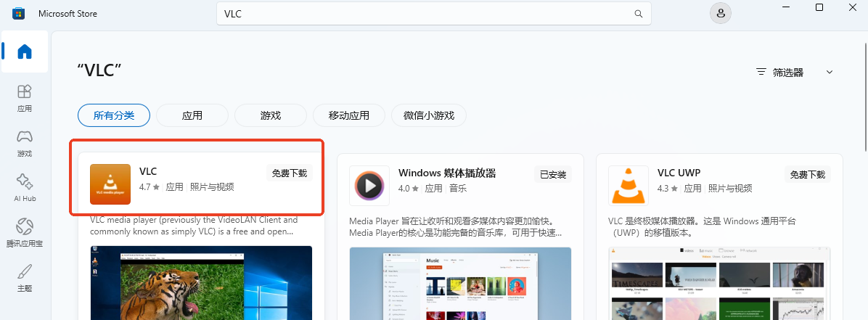Click the search magnifier icon
868x320 pixels.
coord(638,14)
